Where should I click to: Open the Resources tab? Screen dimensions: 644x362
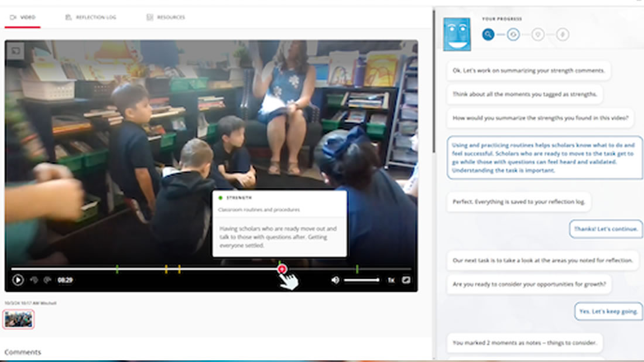(x=166, y=18)
